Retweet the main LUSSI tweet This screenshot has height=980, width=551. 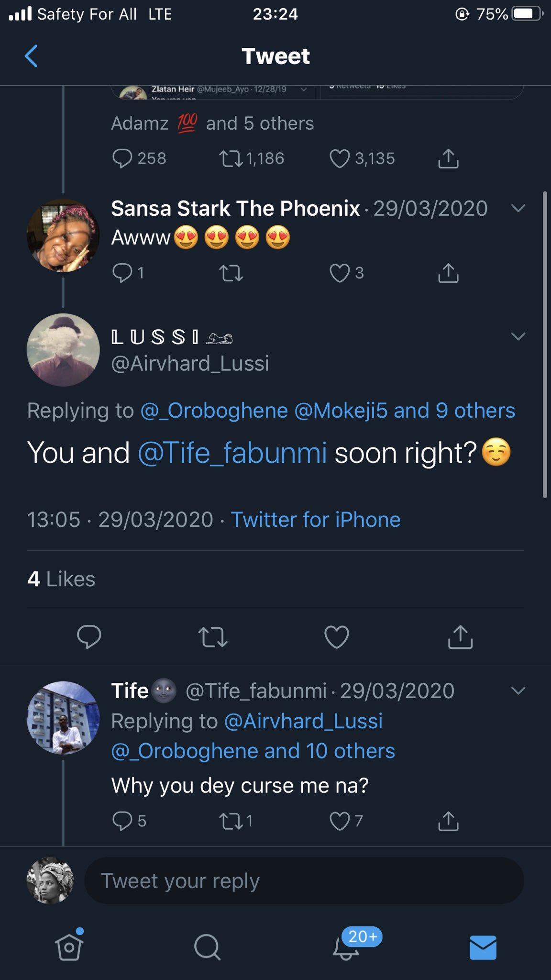(x=213, y=637)
